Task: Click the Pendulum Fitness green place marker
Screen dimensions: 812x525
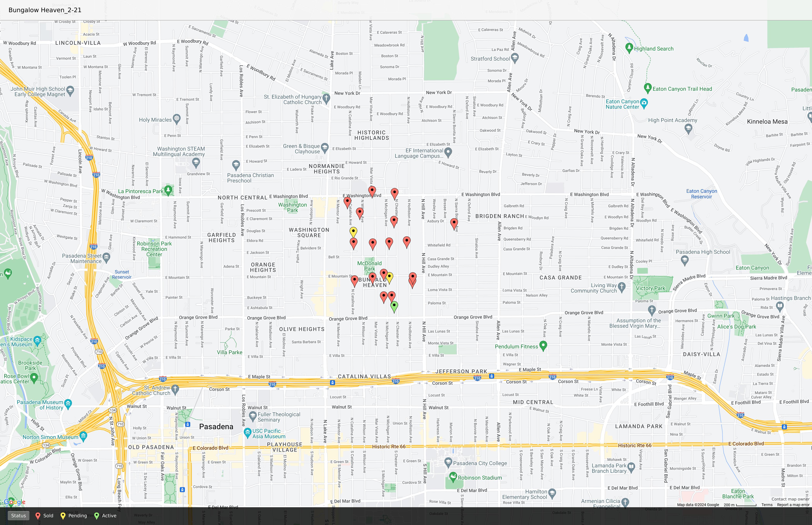Action: point(543,345)
